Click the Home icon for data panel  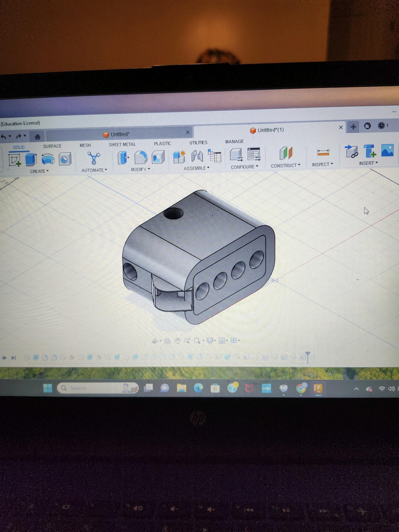(x=37, y=137)
